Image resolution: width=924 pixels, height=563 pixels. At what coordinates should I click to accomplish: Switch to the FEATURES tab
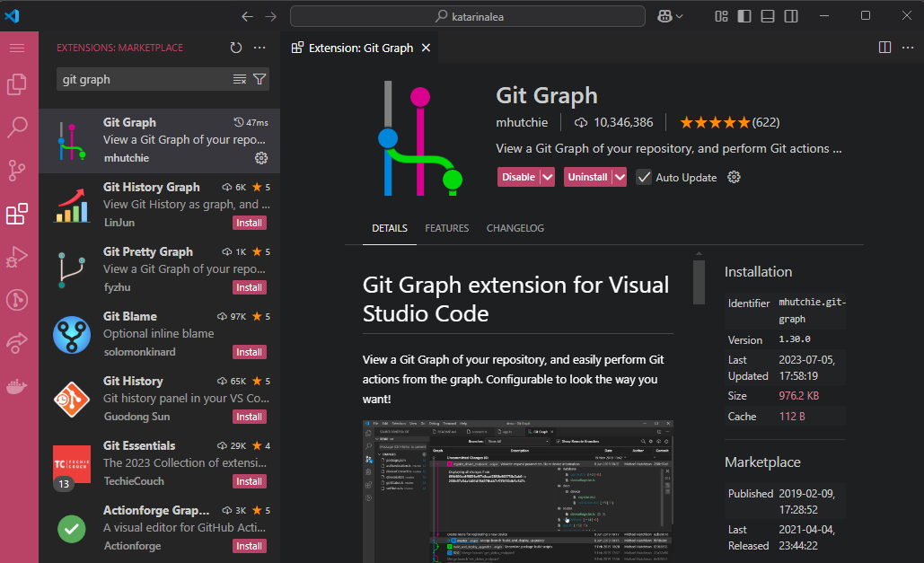[446, 228]
